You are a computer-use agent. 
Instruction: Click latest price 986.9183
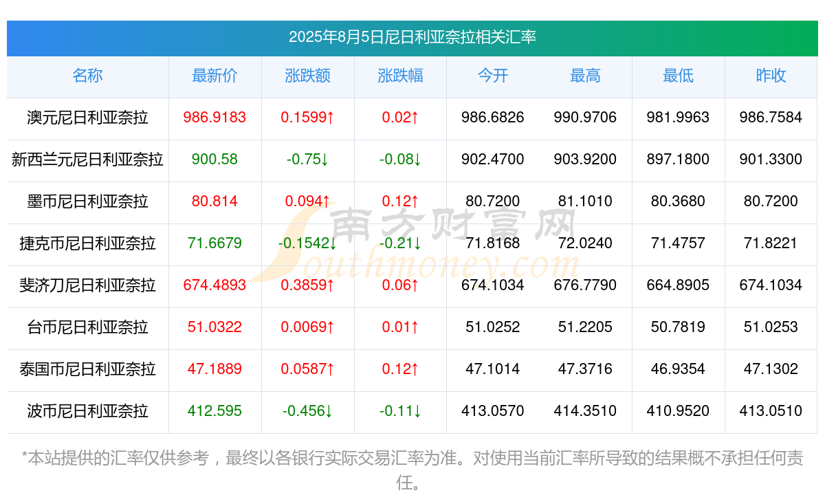click(214, 118)
